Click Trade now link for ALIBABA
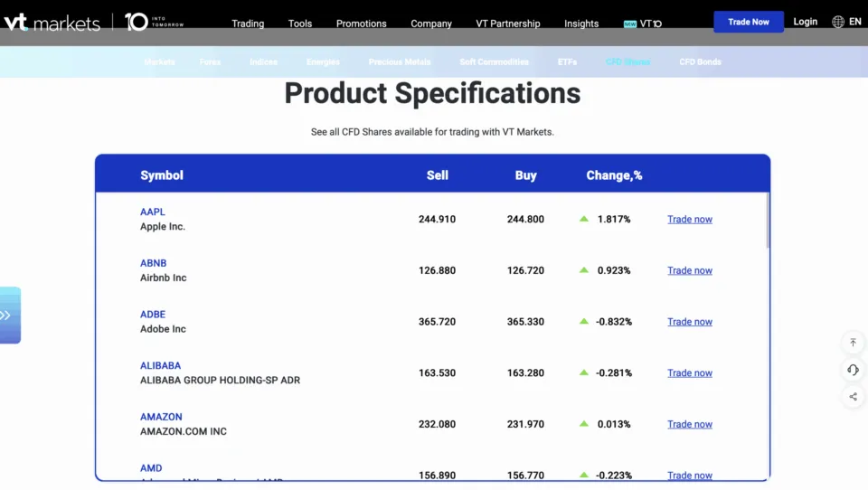The image size is (868, 490). 689,372
